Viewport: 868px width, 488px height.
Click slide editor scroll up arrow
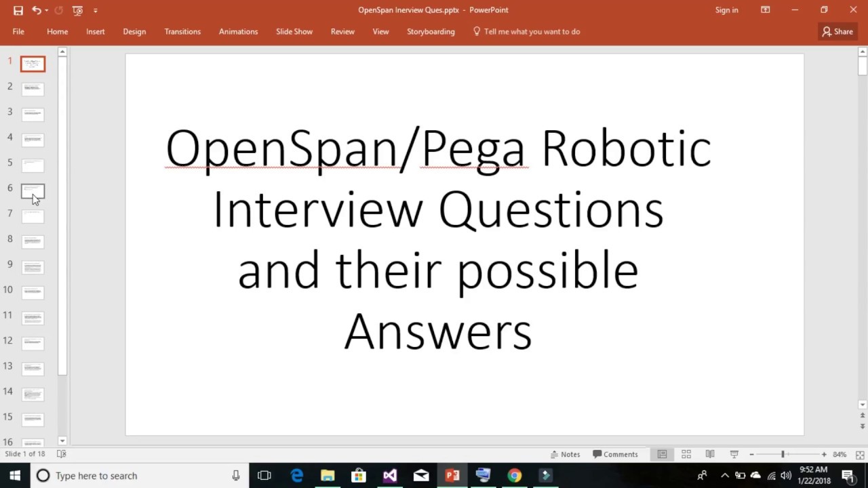(862, 52)
